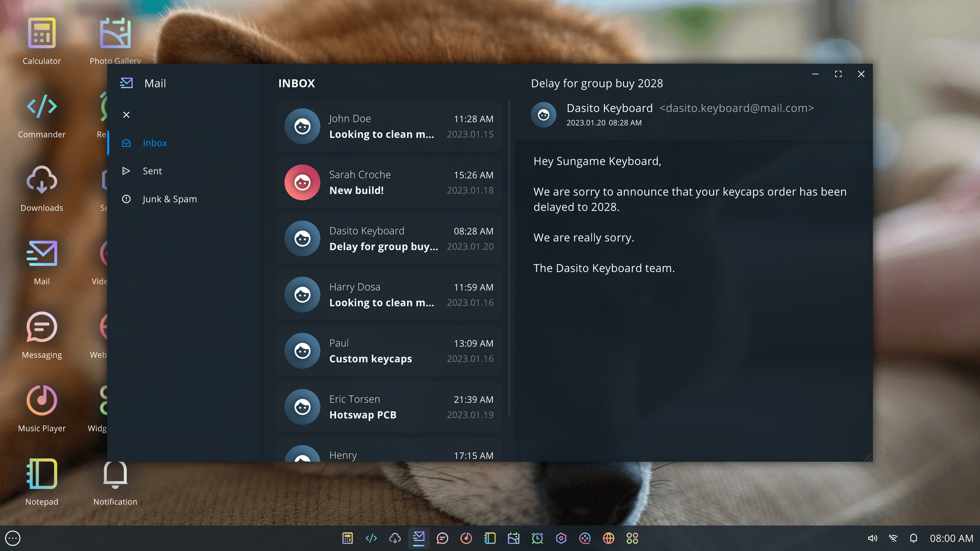Open Settings via the hexagon taskbar icon
Image resolution: width=980 pixels, height=551 pixels.
[561, 538]
